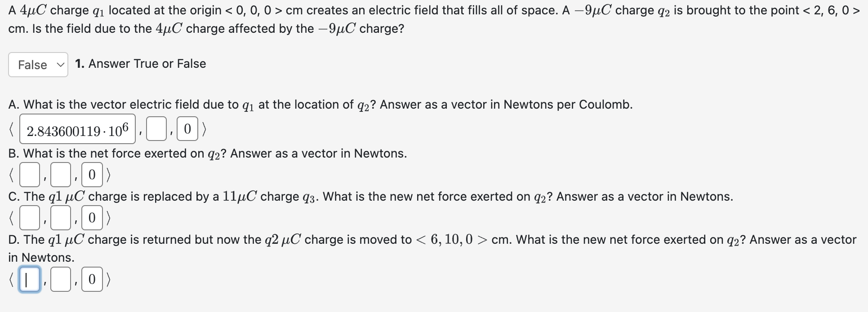
Task: Click the 0 field at end of part D
Action: click(x=92, y=279)
